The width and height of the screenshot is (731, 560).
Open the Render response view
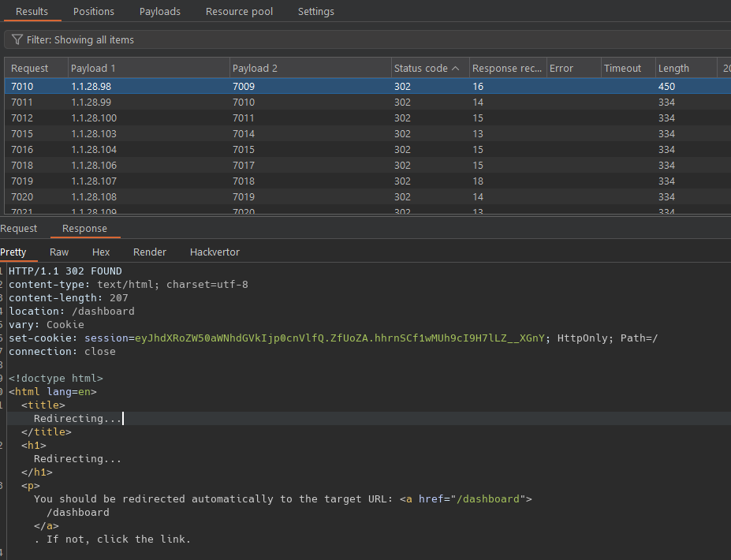pos(150,252)
